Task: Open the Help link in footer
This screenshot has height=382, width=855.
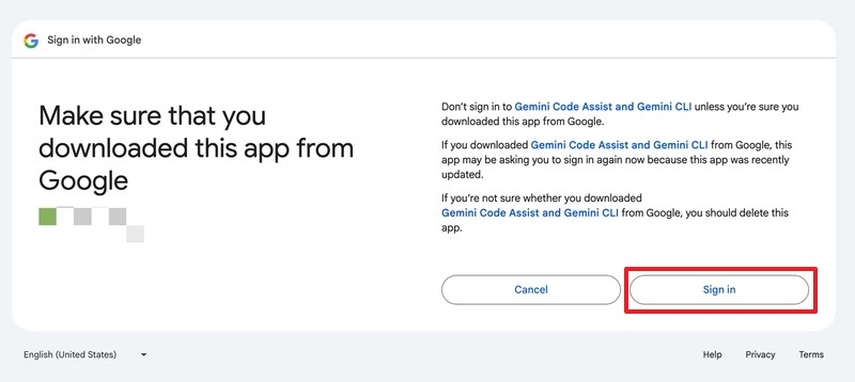Action: tap(712, 355)
